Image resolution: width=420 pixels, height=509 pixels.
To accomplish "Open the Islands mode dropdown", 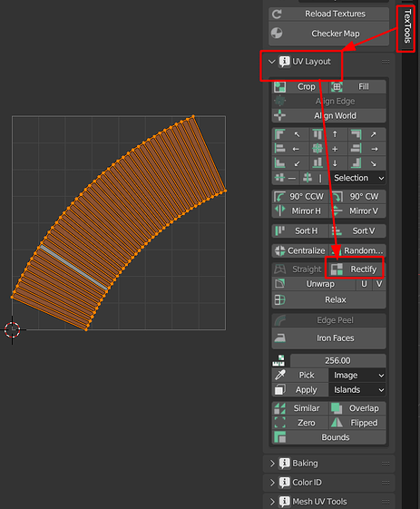I will pyautogui.click(x=357, y=390).
